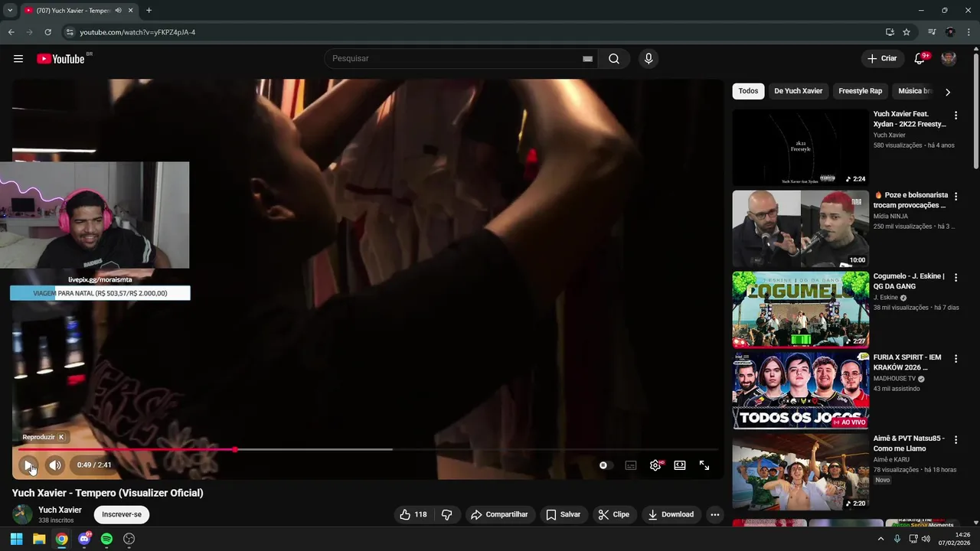Open the Criar create button

(x=882, y=59)
